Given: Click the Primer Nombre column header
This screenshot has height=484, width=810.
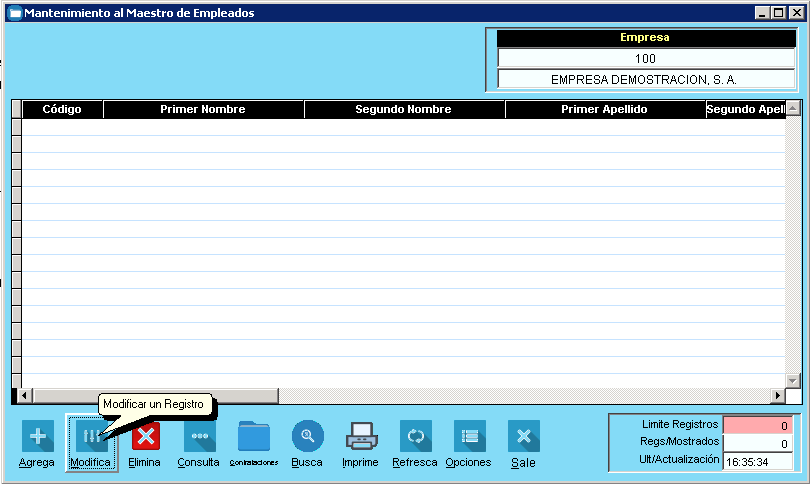Looking at the screenshot, I should pyautogui.click(x=203, y=109).
